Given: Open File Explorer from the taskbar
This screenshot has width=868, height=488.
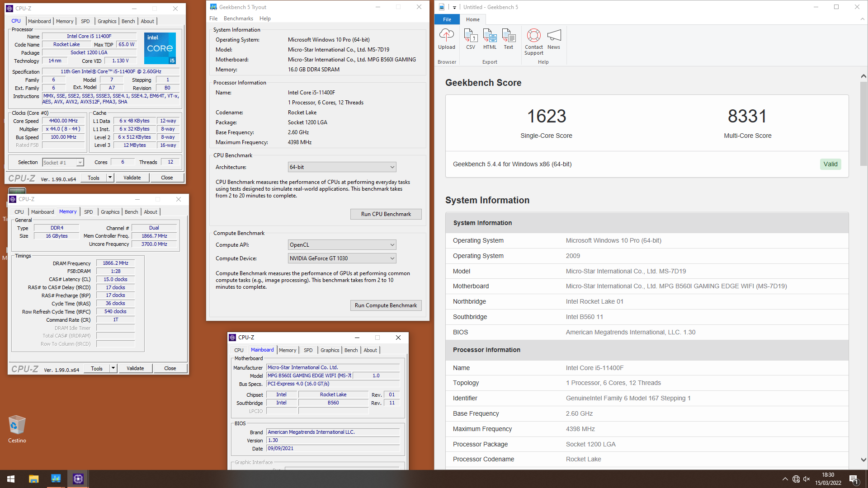Looking at the screenshot, I should [34, 479].
